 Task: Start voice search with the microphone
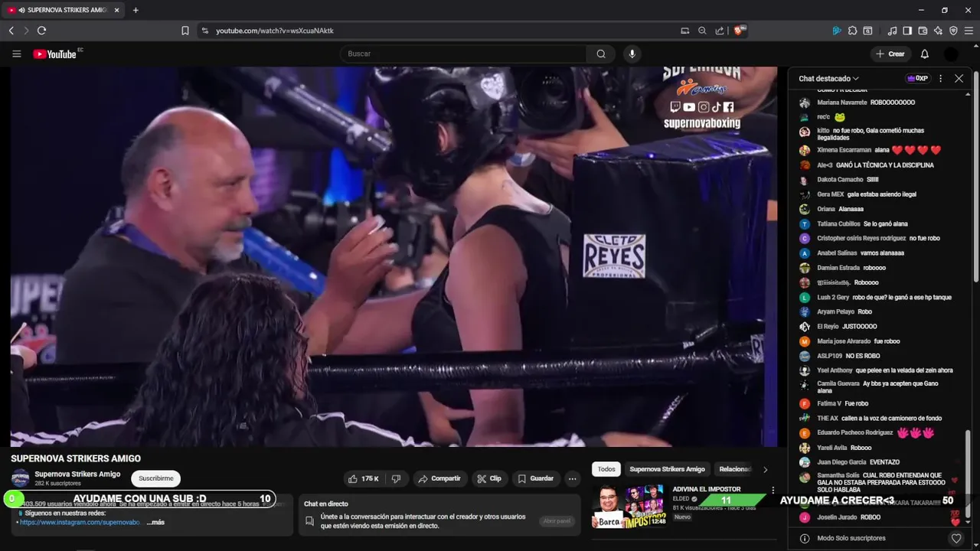632,54
